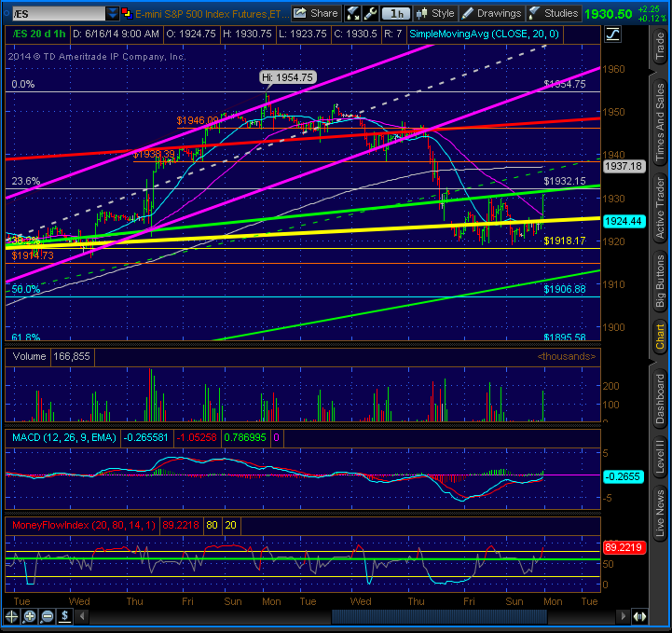
Task: Click the MACD value -1.05258
Action: coord(197,437)
